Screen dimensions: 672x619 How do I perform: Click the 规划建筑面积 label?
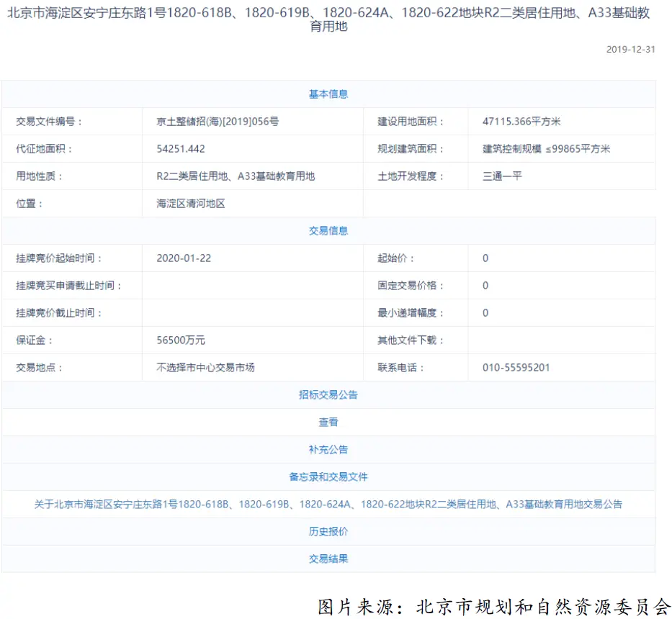(x=411, y=149)
